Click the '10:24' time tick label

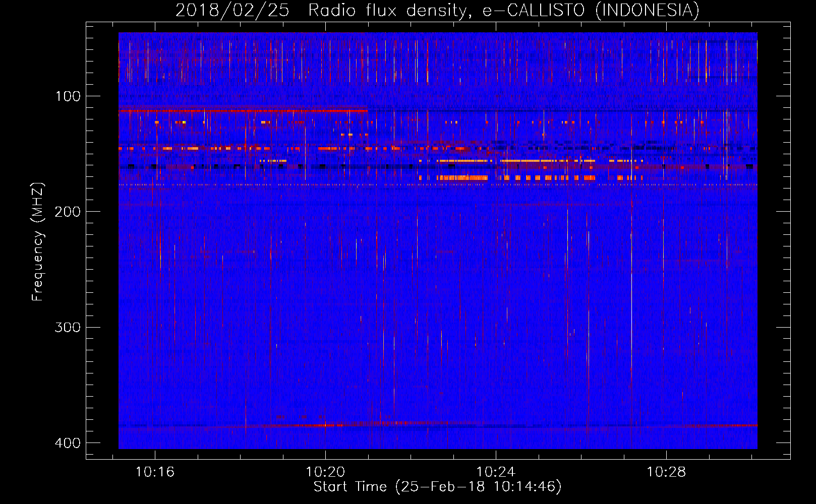tap(496, 472)
